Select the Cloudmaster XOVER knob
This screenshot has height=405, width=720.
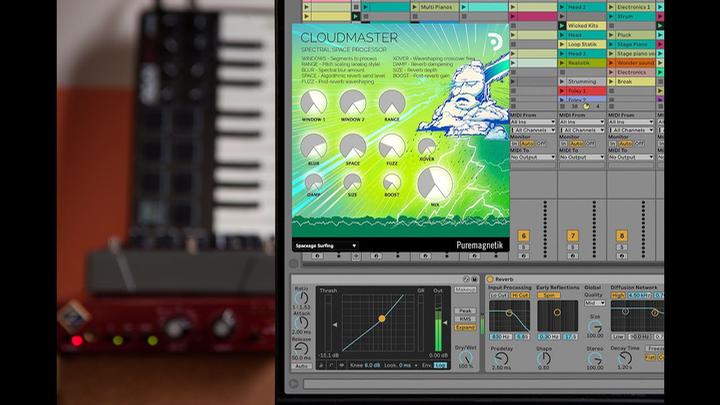[x=427, y=147]
